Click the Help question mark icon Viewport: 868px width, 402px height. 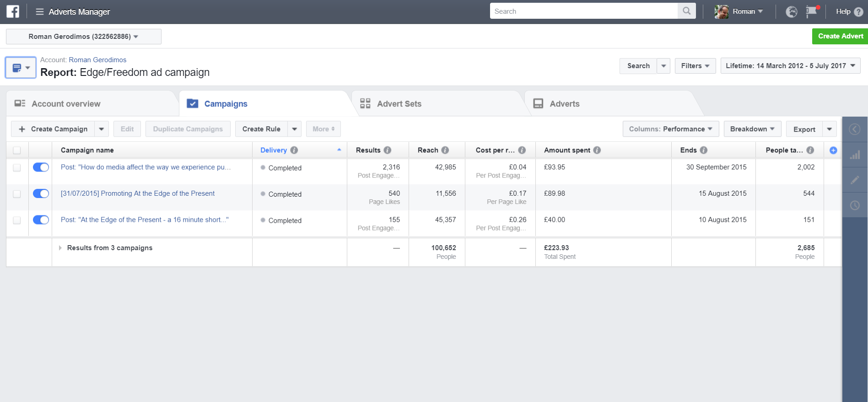click(859, 12)
